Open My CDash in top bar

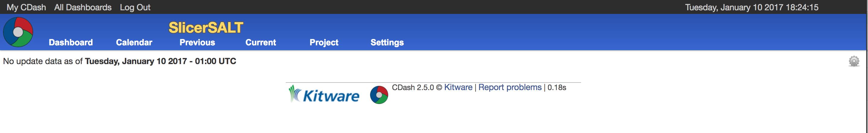click(26, 8)
